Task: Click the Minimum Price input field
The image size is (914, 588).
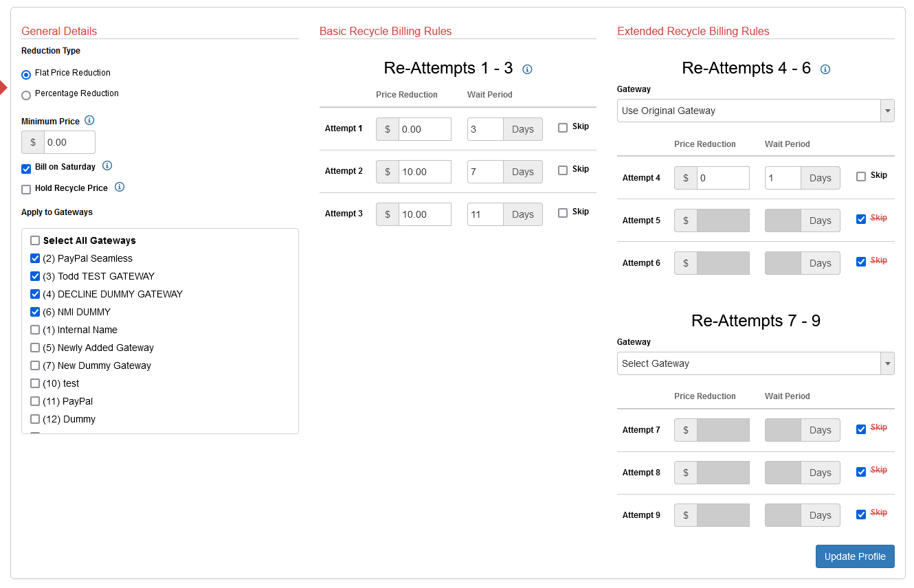Action: 69,142
